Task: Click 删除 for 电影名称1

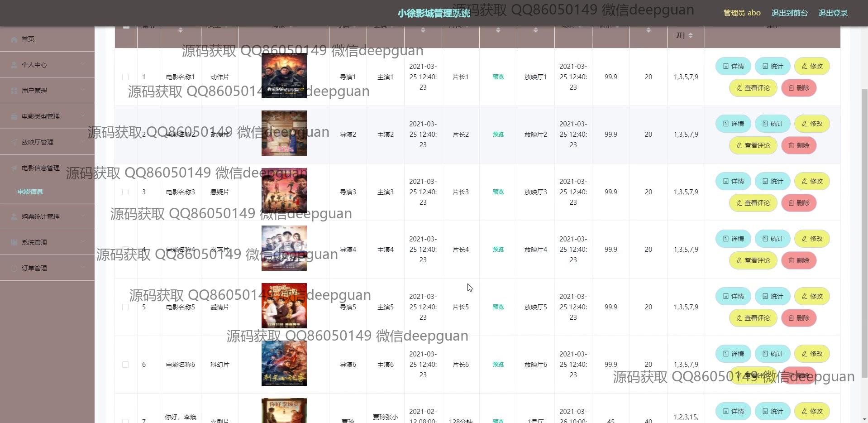Action: (x=799, y=88)
